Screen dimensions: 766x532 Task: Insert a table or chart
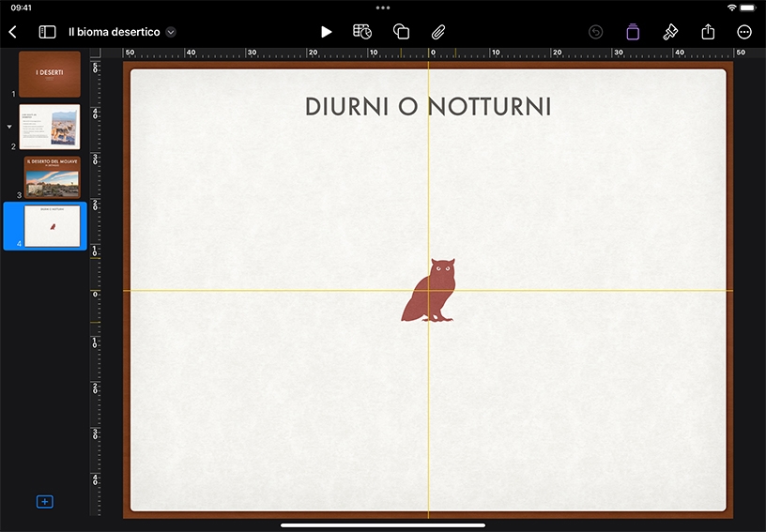point(362,32)
